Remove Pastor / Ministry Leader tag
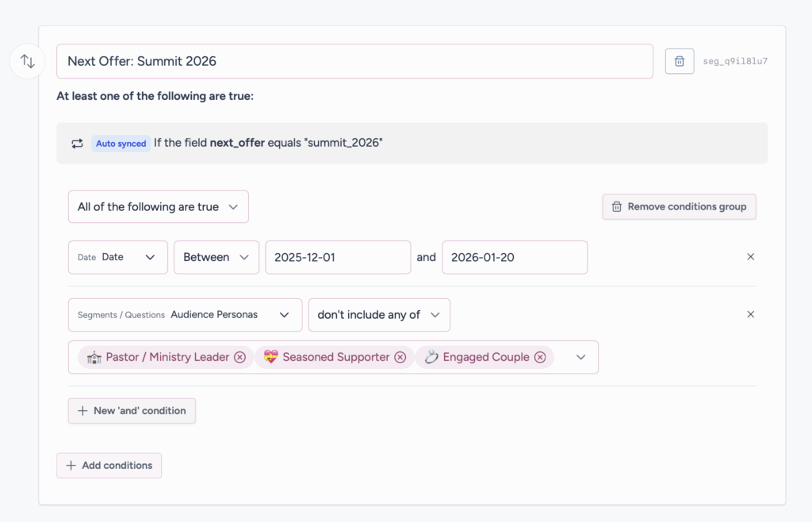812x522 pixels. pos(239,357)
